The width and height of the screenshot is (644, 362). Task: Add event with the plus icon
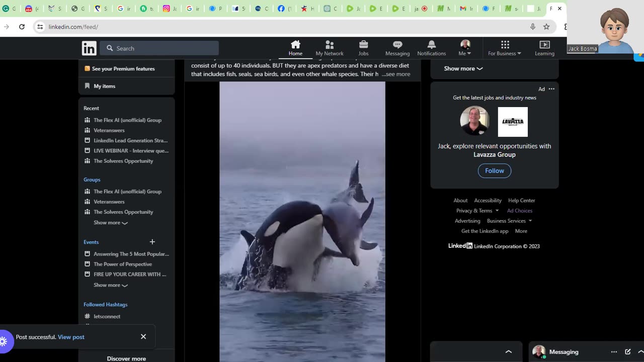point(152,242)
